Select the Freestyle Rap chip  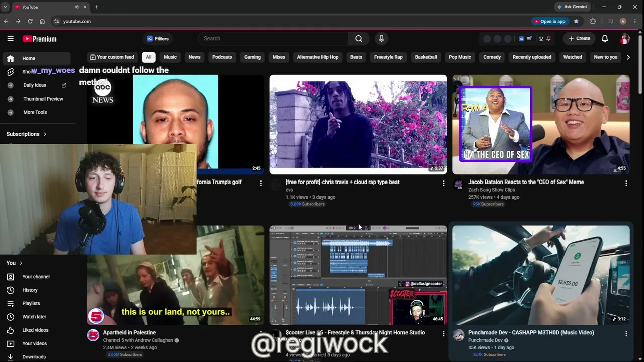point(388,57)
